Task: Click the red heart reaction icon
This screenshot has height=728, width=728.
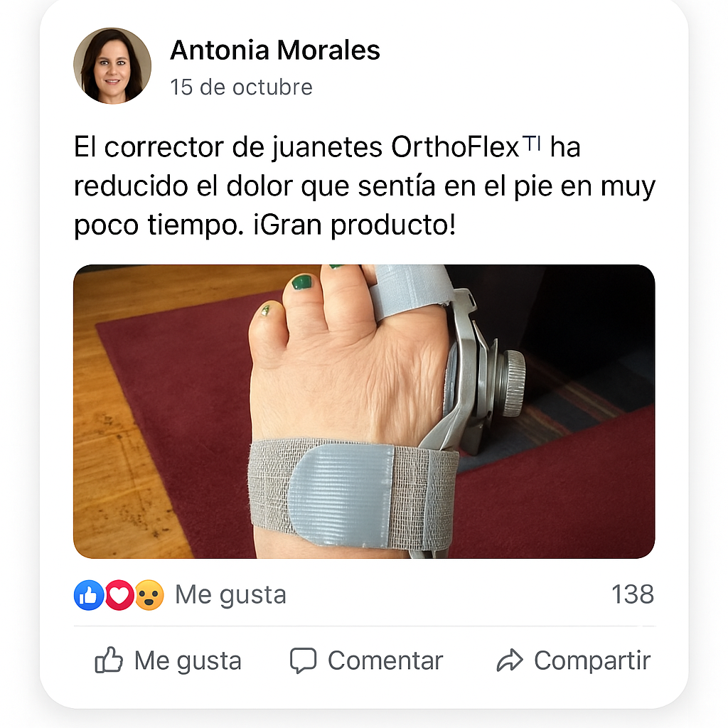Action: 119,595
